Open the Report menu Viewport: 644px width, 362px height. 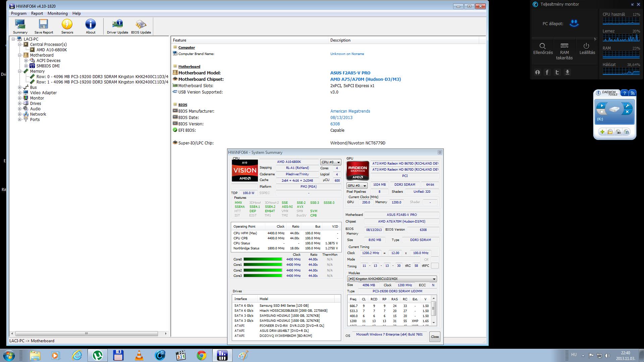point(37,13)
